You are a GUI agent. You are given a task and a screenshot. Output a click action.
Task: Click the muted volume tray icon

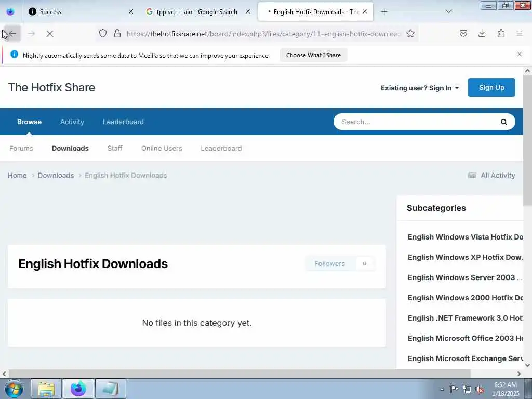480,390
